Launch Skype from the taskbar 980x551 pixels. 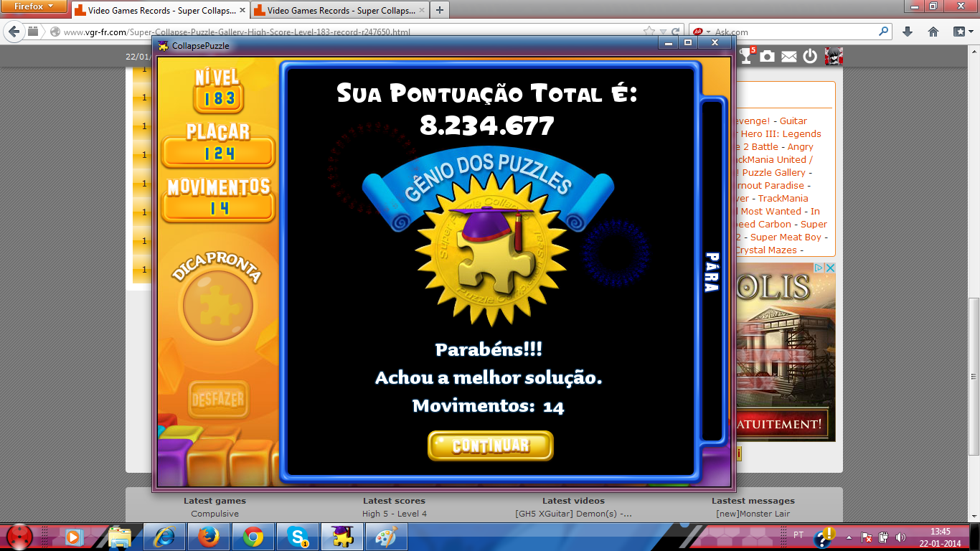pyautogui.click(x=298, y=537)
